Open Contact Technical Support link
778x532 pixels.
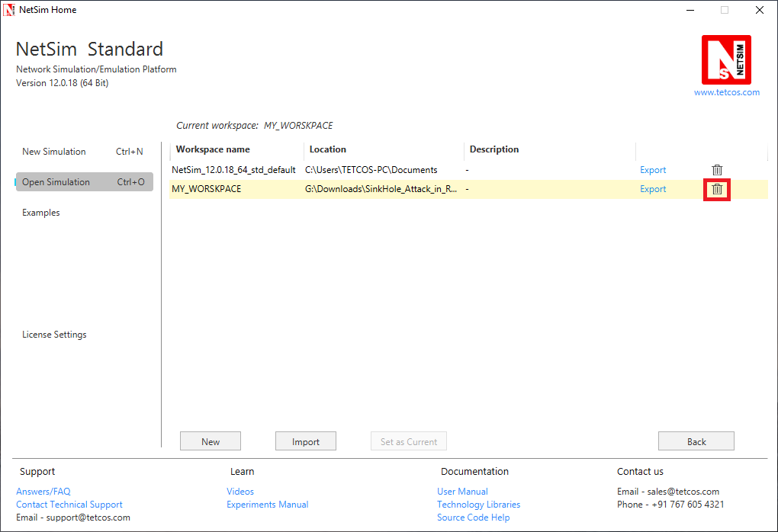tap(69, 504)
